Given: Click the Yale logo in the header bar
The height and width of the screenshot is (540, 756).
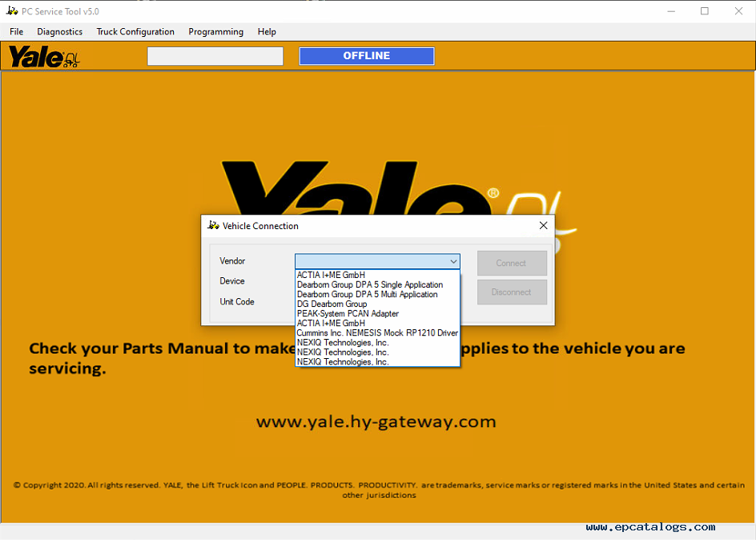Looking at the screenshot, I should 44,57.
